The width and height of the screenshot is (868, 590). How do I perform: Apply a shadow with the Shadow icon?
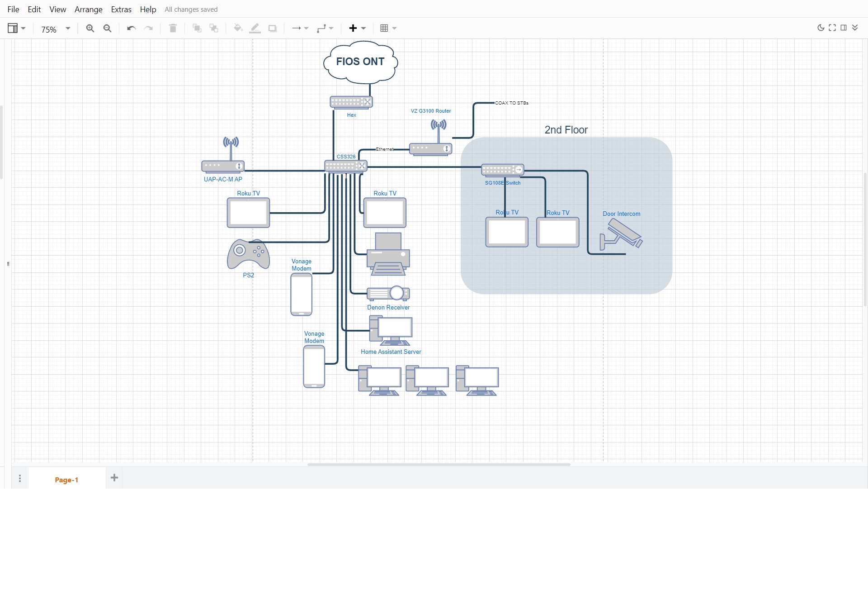273,28
